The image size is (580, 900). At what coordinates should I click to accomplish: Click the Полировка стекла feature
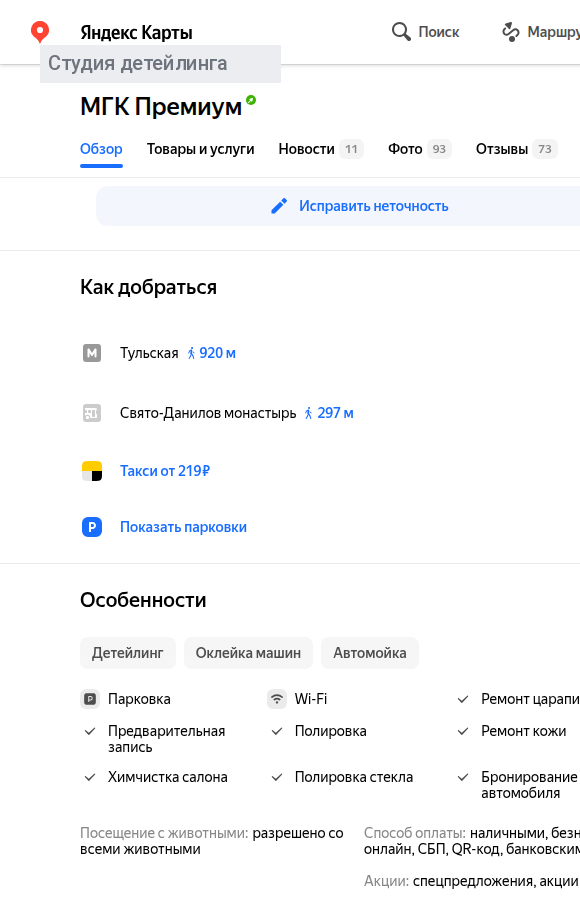354,777
